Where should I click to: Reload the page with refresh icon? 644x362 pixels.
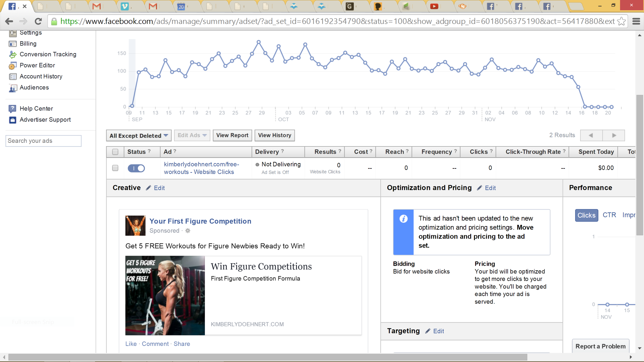[x=38, y=21]
